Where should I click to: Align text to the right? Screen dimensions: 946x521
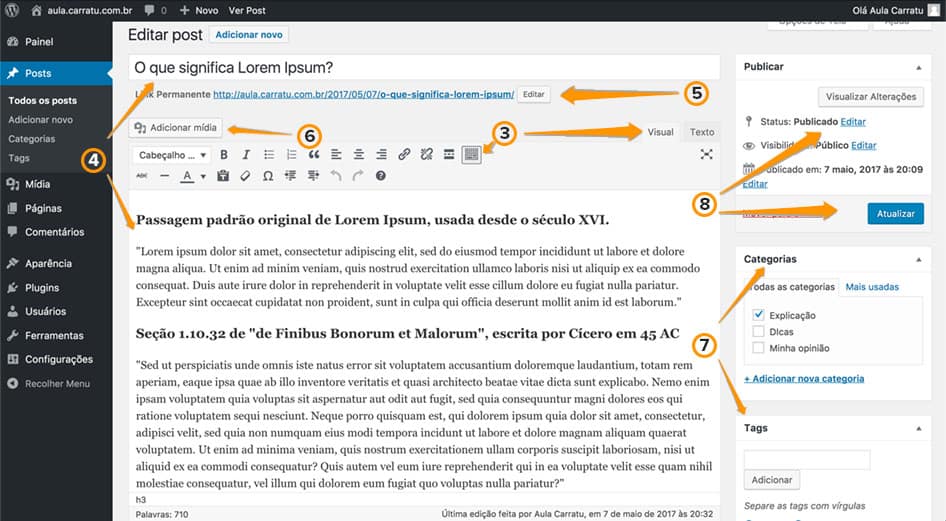coord(381,155)
